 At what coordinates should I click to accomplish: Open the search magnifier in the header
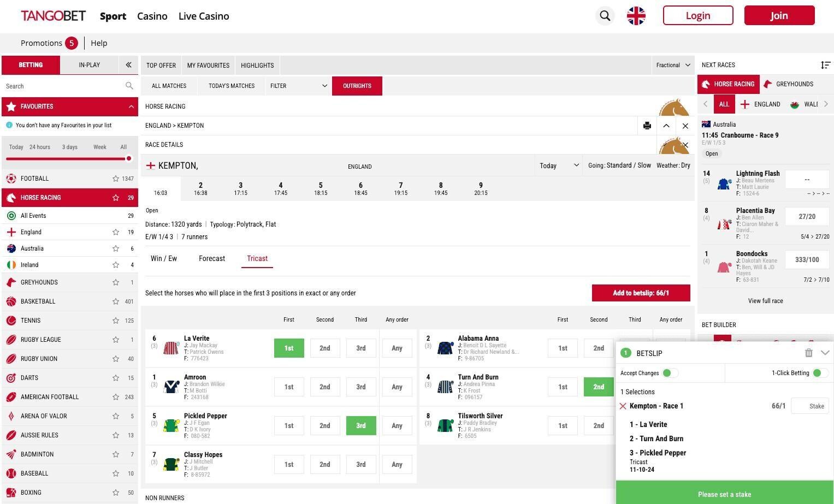click(x=605, y=16)
